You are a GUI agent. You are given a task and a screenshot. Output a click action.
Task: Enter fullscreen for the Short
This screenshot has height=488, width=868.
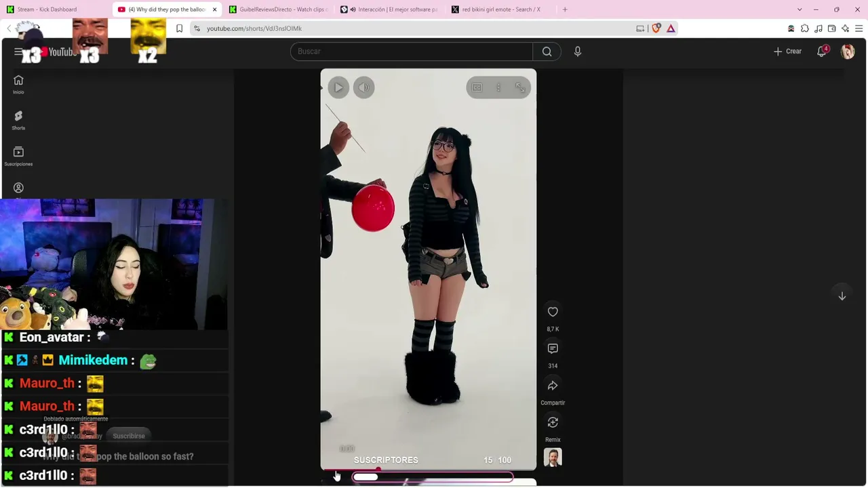520,87
